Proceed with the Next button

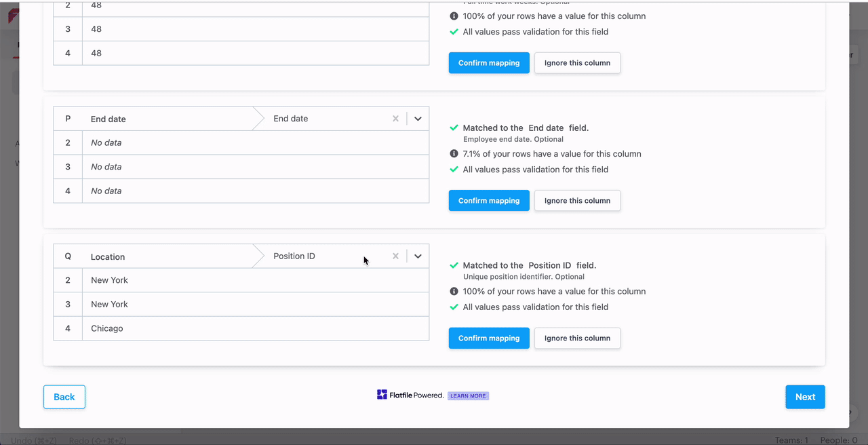click(x=805, y=397)
